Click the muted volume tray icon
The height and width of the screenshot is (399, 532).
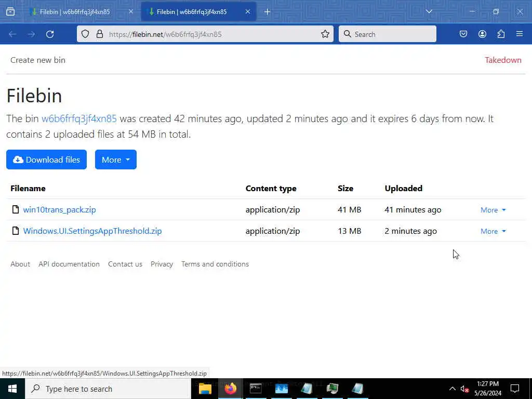464,389
